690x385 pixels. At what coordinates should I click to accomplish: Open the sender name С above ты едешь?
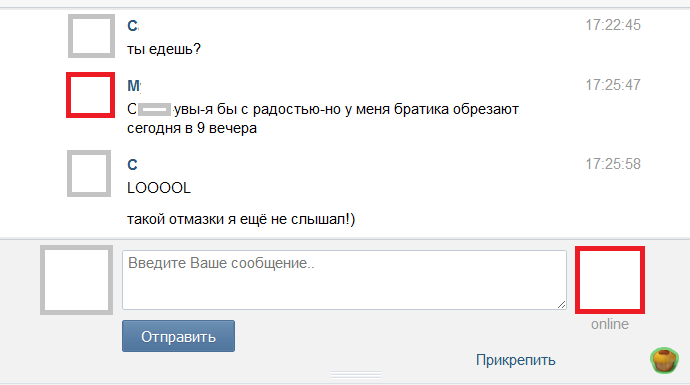pyautogui.click(x=132, y=26)
